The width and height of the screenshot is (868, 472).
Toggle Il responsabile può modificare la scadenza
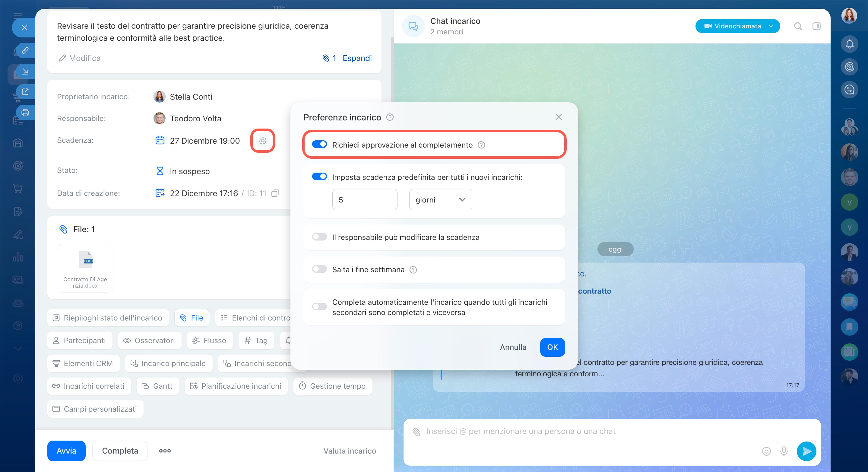coord(319,237)
